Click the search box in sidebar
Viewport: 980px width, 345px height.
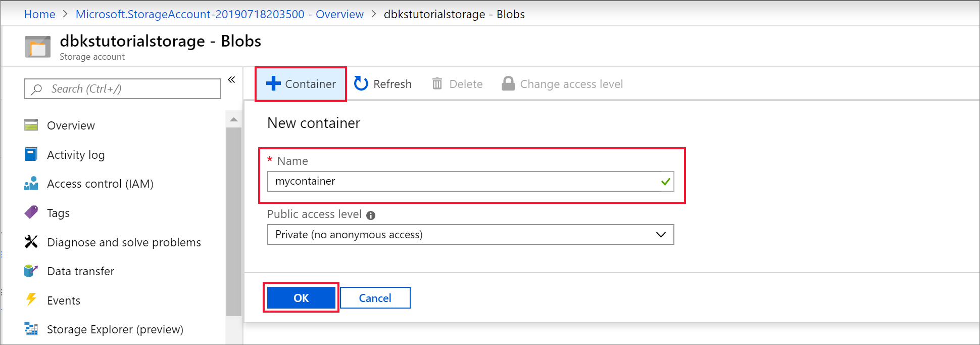point(122,89)
